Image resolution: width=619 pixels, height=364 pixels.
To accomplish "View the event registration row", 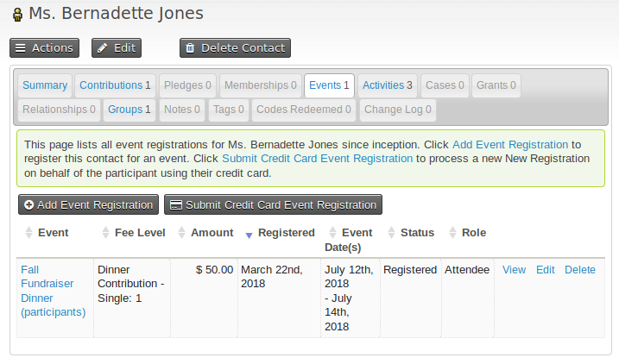I will pyautogui.click(x=514, y=270).
